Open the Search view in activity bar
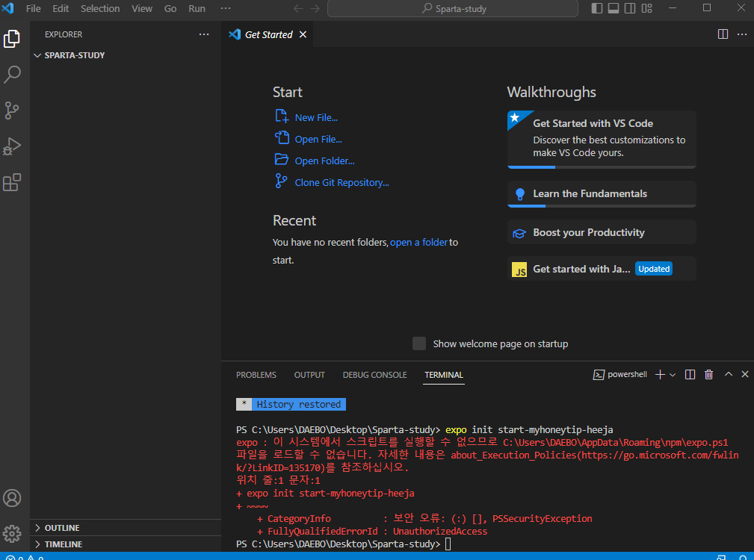754x560 pixels. 12,75
